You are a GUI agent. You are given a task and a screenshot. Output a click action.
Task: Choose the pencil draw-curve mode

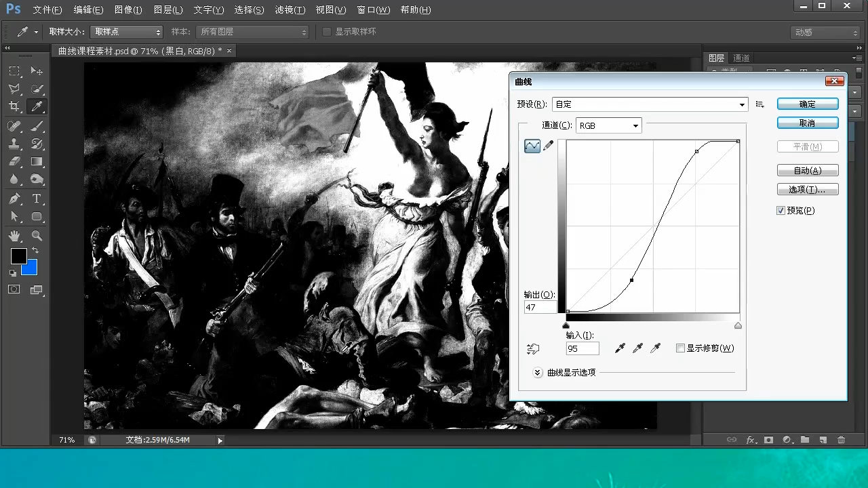[x=549, y=146]
